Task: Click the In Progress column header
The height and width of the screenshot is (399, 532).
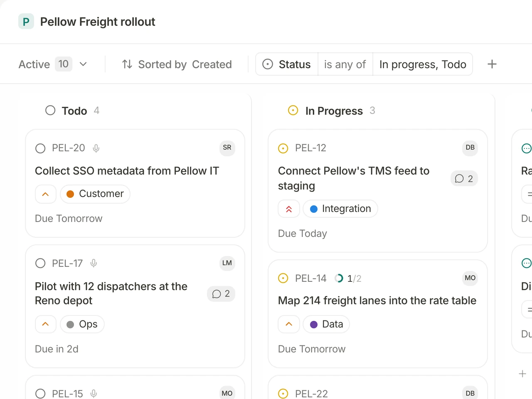Action: pyautogui.click(x=332, y=111)
